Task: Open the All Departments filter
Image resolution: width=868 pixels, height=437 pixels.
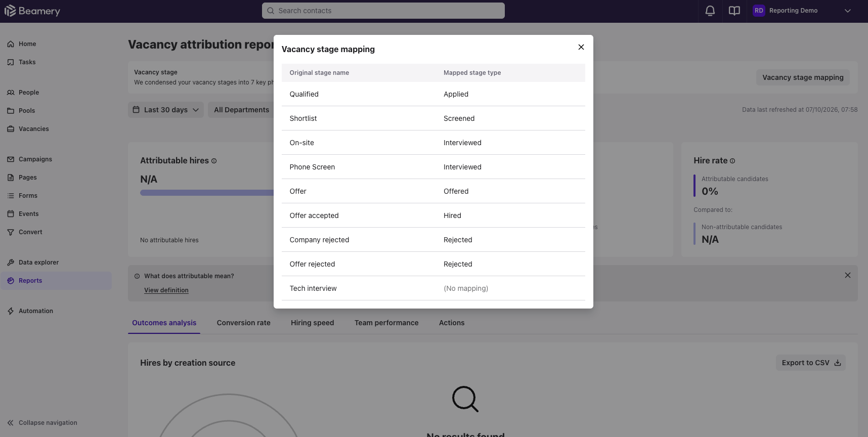Action: pos(241,110)
